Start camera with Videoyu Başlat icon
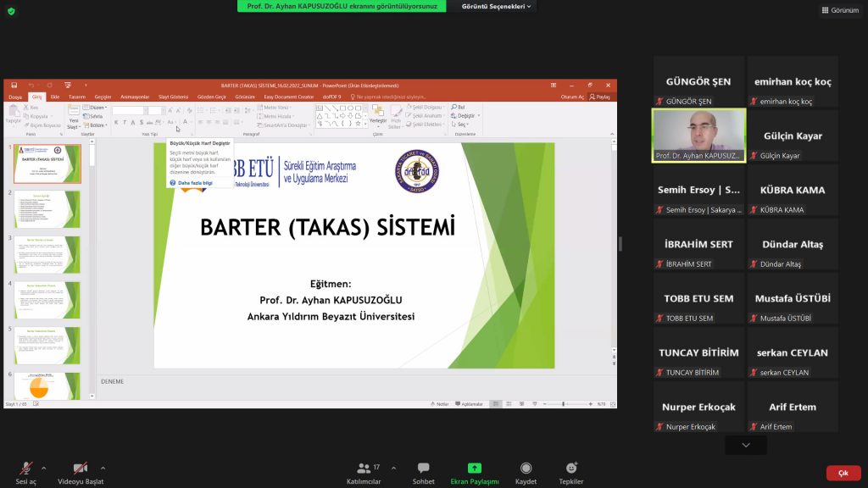Screen dimensions: 868x488 point(81,469)
